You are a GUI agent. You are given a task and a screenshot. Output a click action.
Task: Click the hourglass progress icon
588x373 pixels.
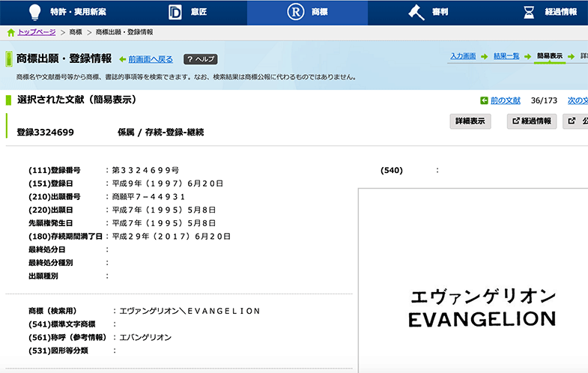pos(529,13)
